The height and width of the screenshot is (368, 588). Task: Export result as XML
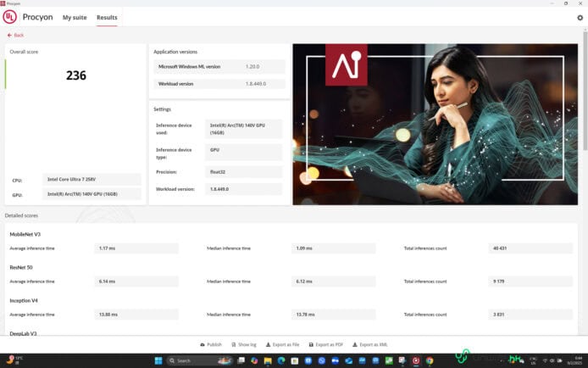click(369, 345)
